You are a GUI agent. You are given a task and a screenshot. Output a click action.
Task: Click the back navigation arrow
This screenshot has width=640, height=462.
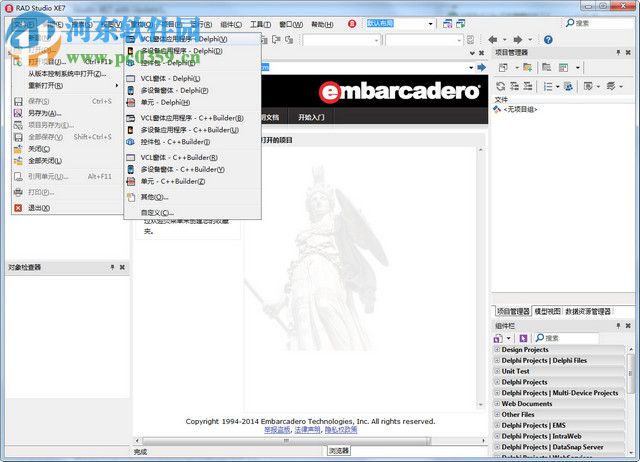tap(493, 40)
